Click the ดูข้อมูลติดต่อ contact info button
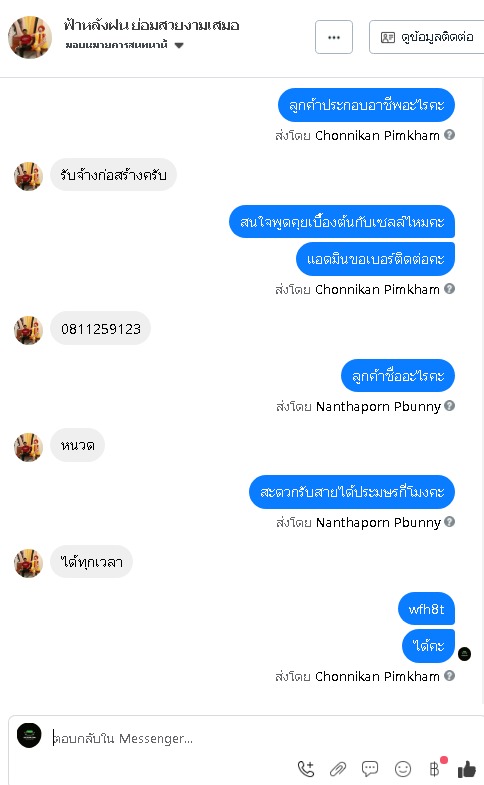Screen dimensions: 484x785 pyautogui.click(x=427, y=37)
